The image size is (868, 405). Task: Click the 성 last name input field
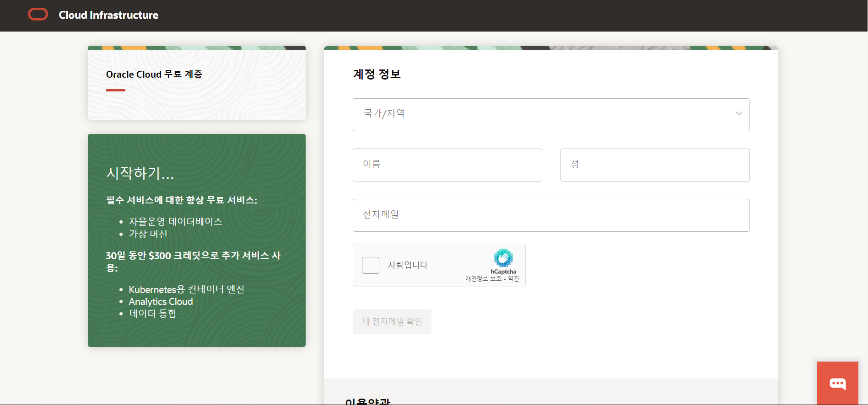[x=655, y=165]
